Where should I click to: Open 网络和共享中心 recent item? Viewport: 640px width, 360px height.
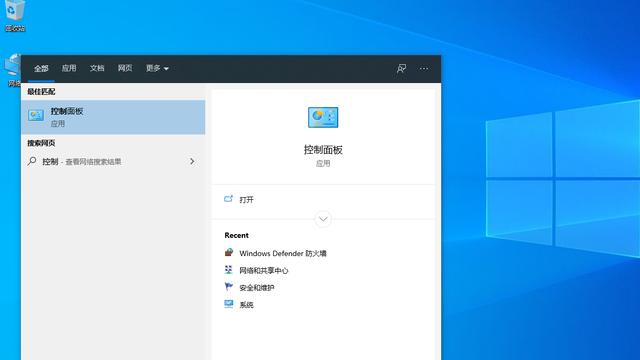coord(264,271)
